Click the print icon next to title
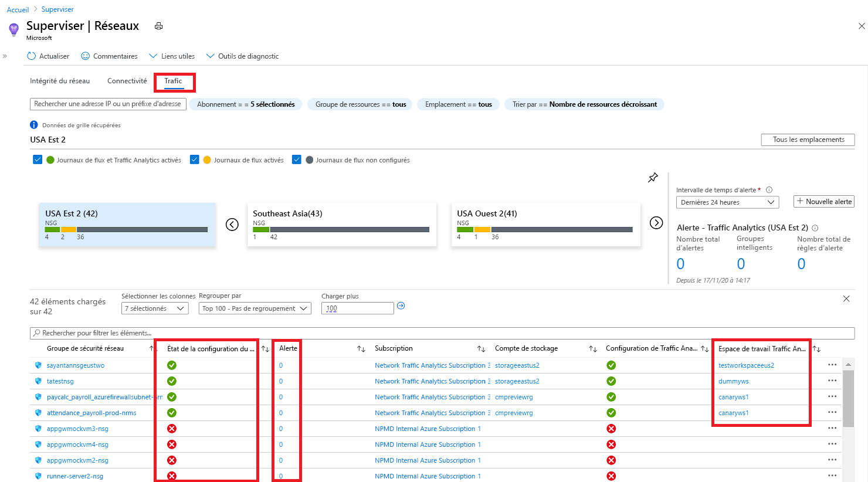 pos(158,26)
